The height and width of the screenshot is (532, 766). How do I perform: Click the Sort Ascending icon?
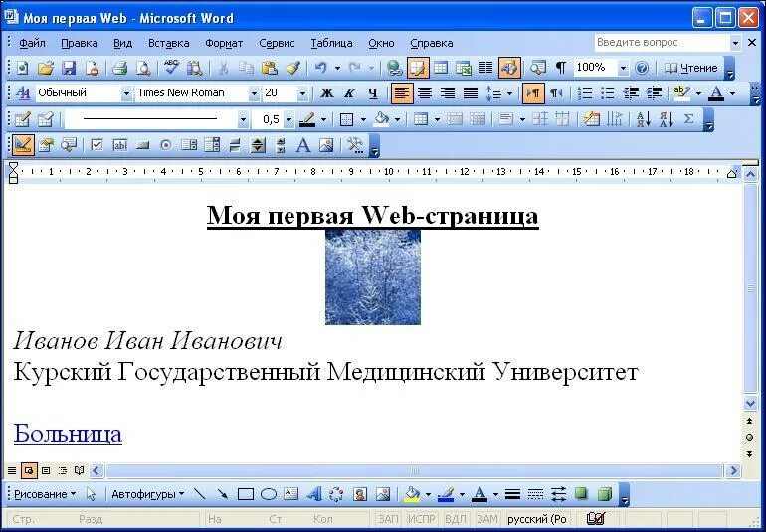643,119
